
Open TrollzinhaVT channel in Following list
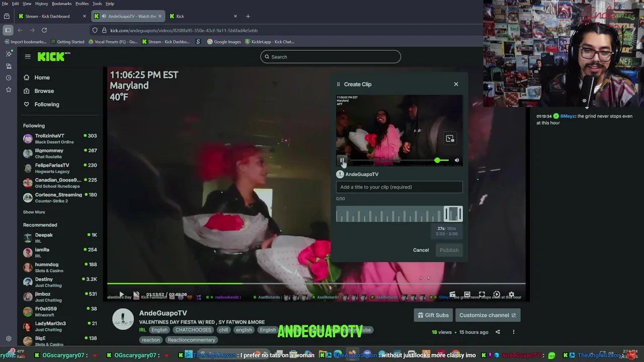59,138
